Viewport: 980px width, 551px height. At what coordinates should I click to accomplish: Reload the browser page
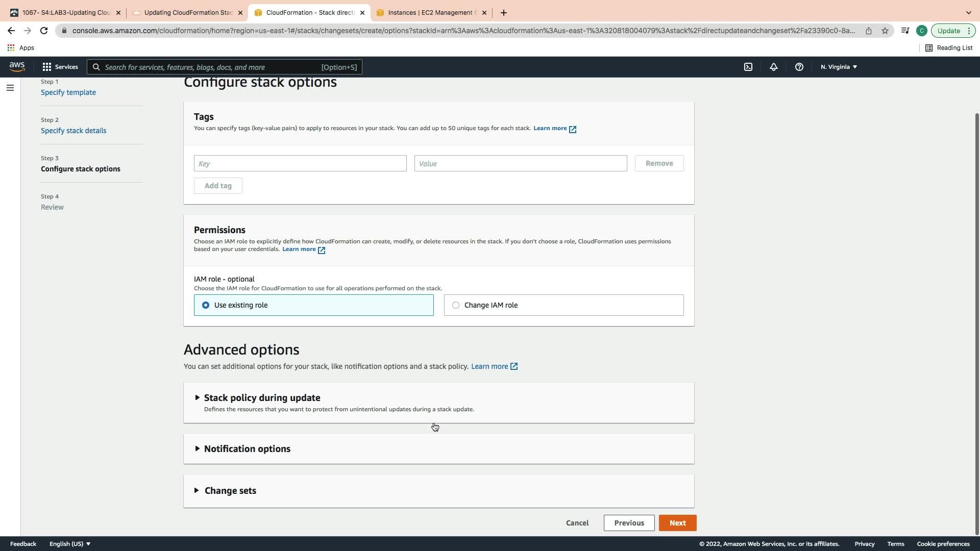point(44,31)
